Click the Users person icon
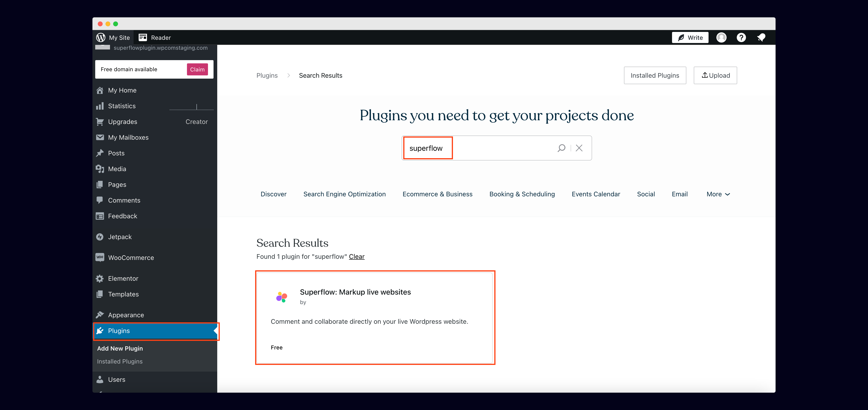868x410 pixels. click(x=100, y=380)
